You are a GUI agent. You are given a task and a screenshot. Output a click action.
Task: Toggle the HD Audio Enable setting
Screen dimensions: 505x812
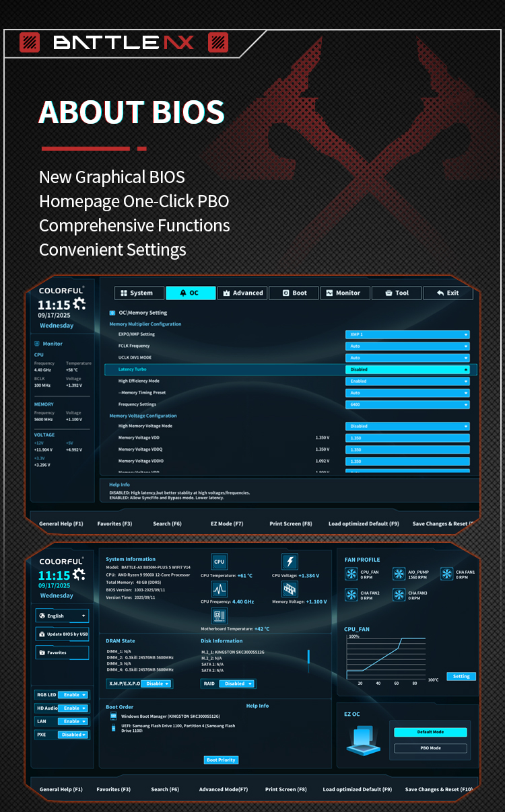72,708
